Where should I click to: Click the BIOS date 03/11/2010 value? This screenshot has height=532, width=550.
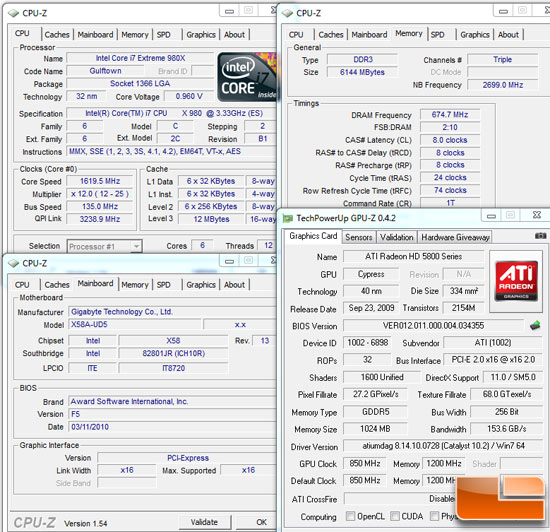172,427
